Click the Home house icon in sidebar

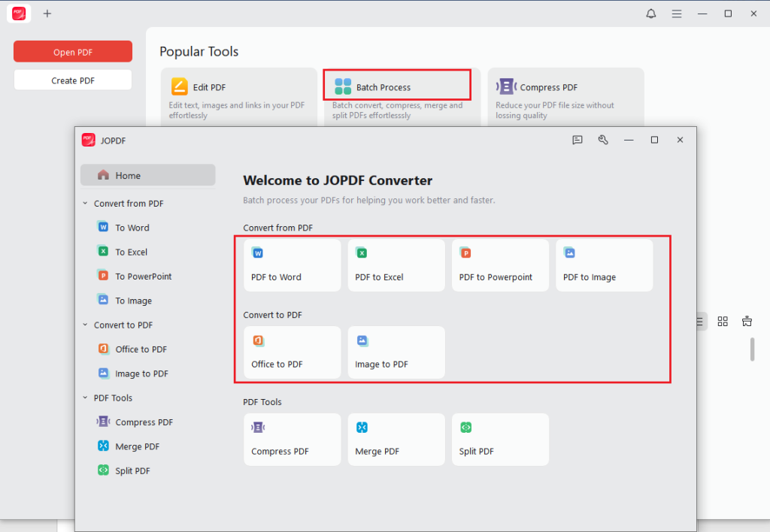click(103, 175)
